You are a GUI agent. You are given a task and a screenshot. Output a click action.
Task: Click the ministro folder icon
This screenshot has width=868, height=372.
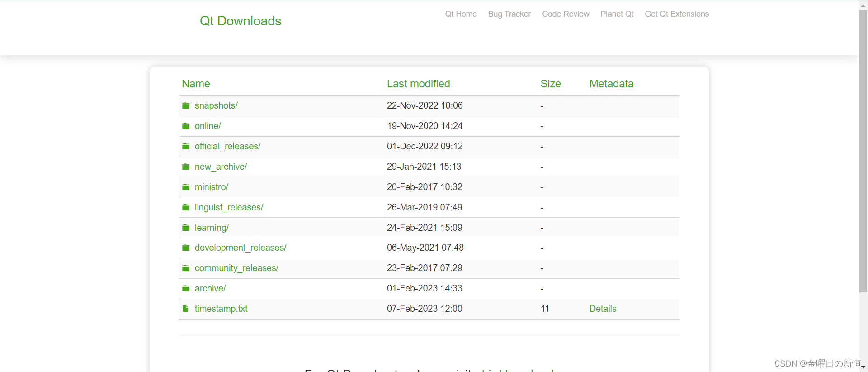point(186,187)
